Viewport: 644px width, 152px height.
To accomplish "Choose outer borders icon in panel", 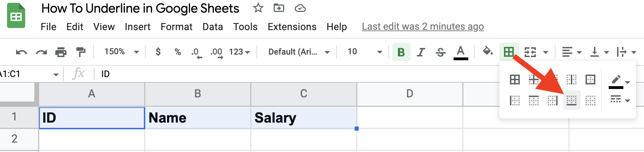I will tap(590, 80).
